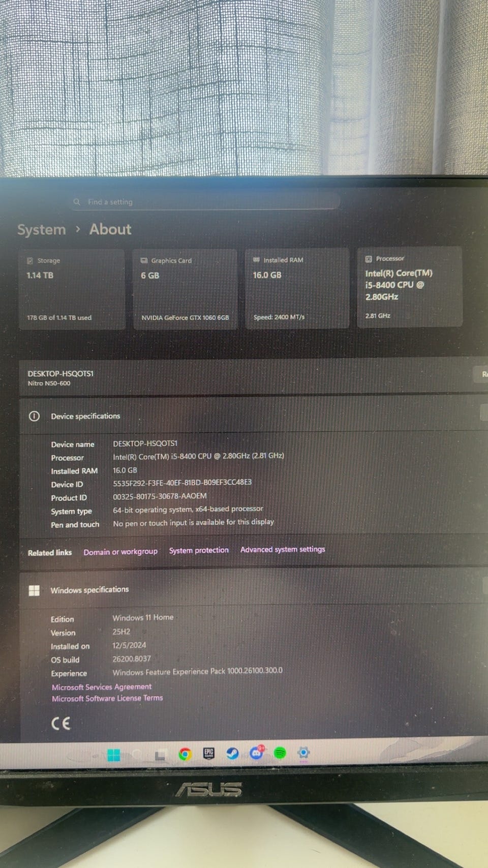This screenshot has height=868, width=488.
Task: Click Settings gear icon in taskbar
Action: click(303, 753)
